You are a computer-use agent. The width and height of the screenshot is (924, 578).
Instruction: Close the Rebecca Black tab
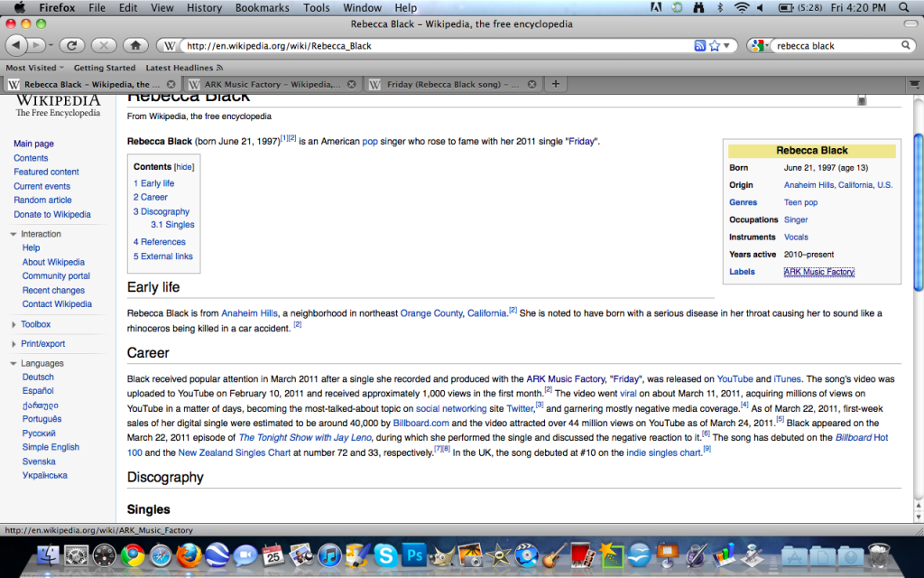171,84
